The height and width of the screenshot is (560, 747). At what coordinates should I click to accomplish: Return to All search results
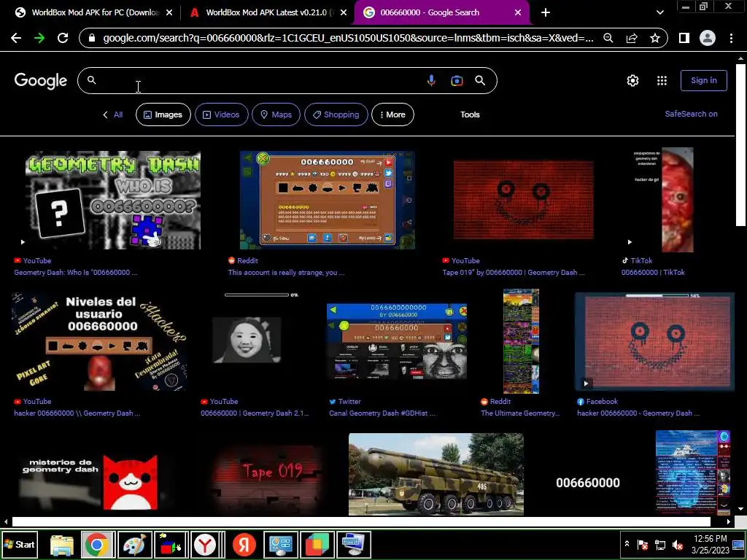pos(113,114)
